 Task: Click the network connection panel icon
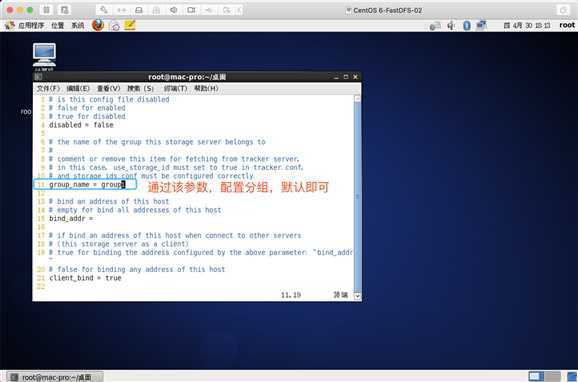tap(481, 25)
